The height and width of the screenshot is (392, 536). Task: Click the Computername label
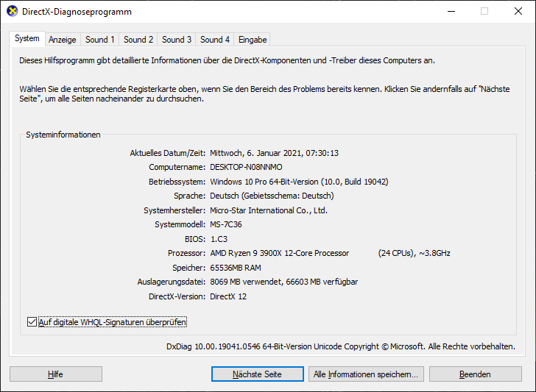177,168
